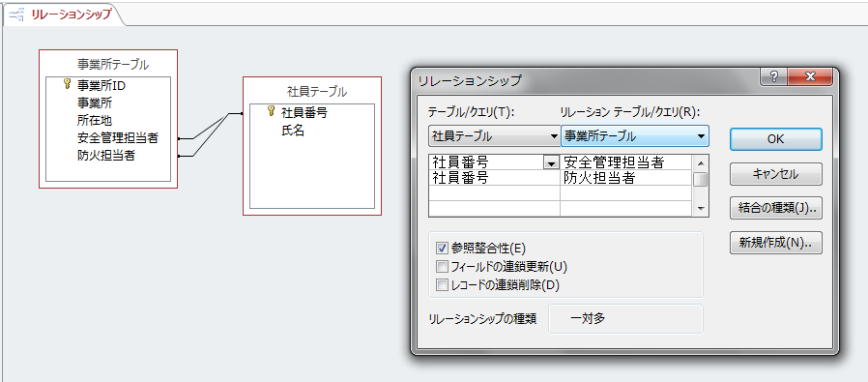The image size is (868, 382).
Task: Select 防火担当者 field in 事業所テーブル box
Action: 105,156
